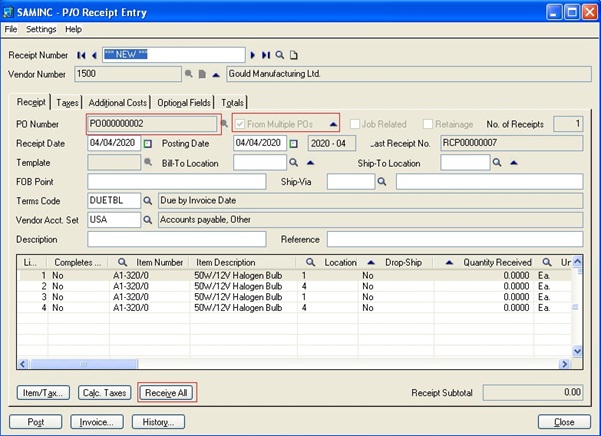Expand Bill-To Location zoom arrow

tap(308, 162)
